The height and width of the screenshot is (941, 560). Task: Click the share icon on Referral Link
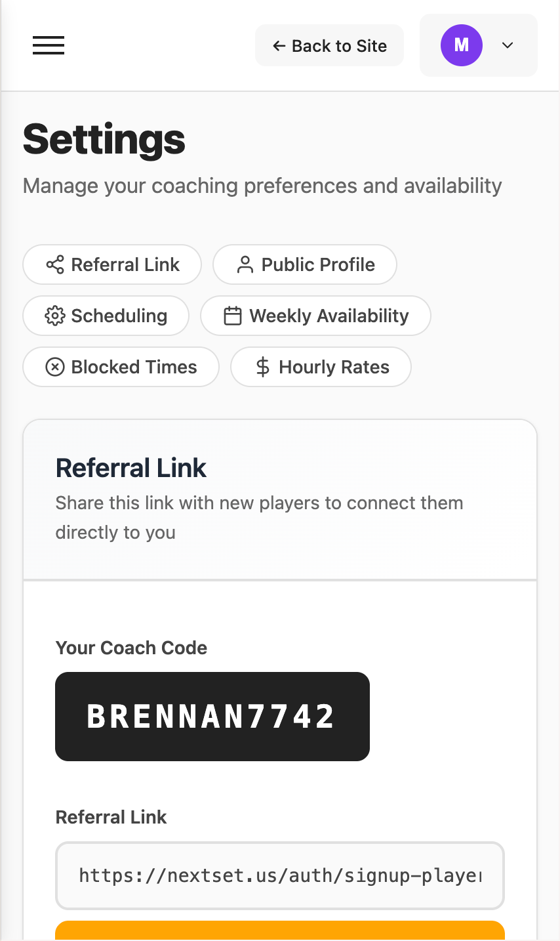(55, 264)
